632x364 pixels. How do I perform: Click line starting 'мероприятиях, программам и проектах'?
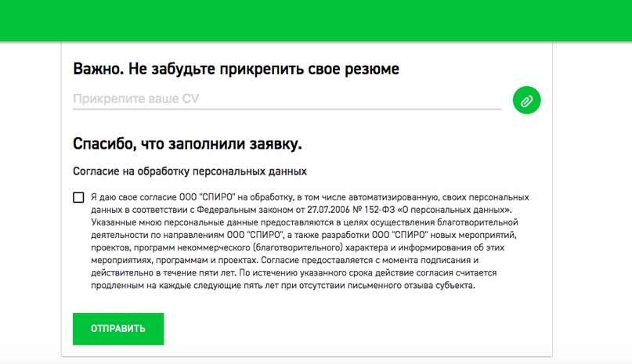pos(284,260)
